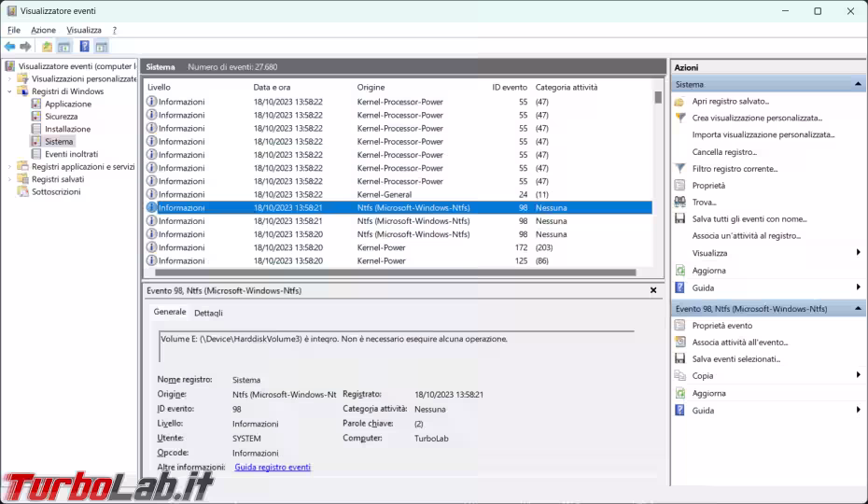The height and width of the screenshot is (504, 868).
Task: Switch to the Generale tab
Action: click(x=170, y=312)
